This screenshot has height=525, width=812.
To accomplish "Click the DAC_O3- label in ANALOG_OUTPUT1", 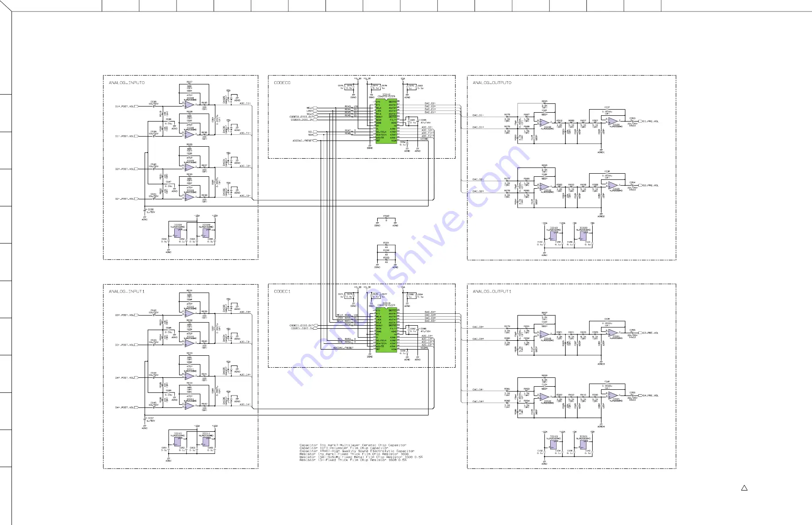I will click(x=478, y=327).
